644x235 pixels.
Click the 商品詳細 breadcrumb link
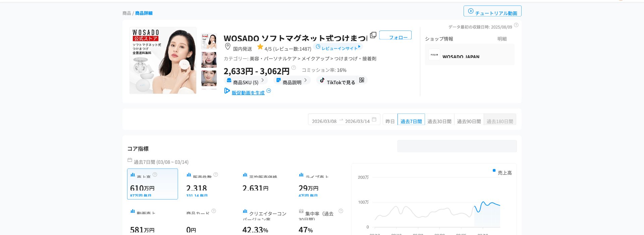[x=144, y=13]
